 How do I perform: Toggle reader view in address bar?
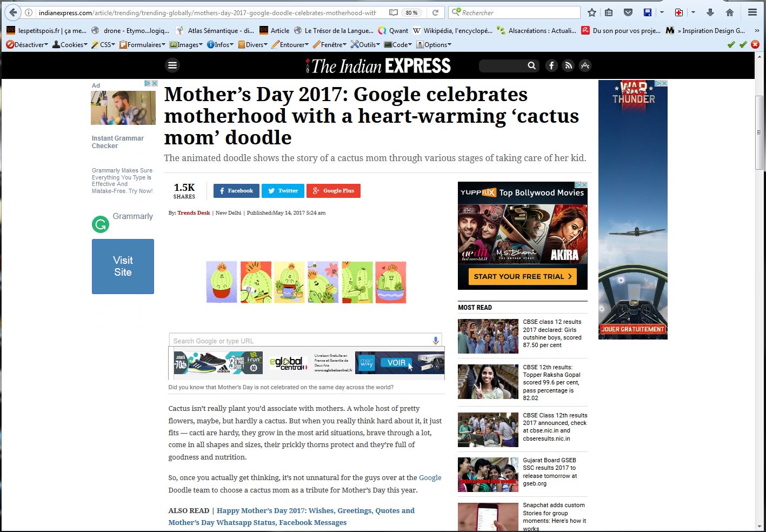pyautogui.click(x=394, y=12)
